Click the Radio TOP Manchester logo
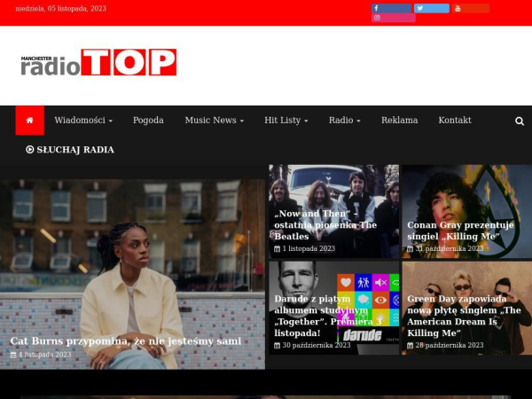This screenshot has width=532, height=399. (x=98, y=62)
